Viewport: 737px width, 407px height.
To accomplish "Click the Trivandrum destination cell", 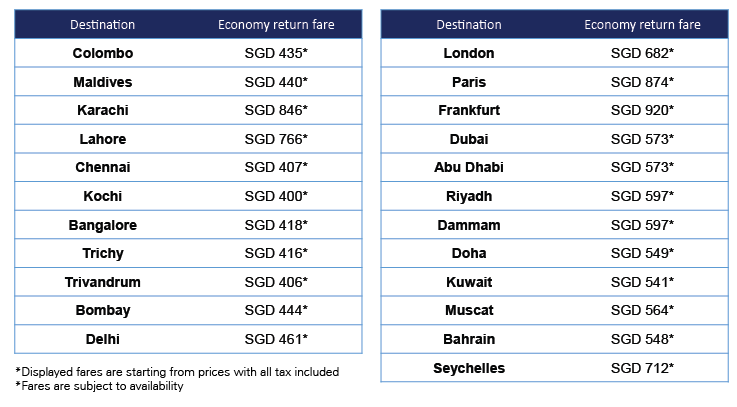I will [x=102, y=282].
